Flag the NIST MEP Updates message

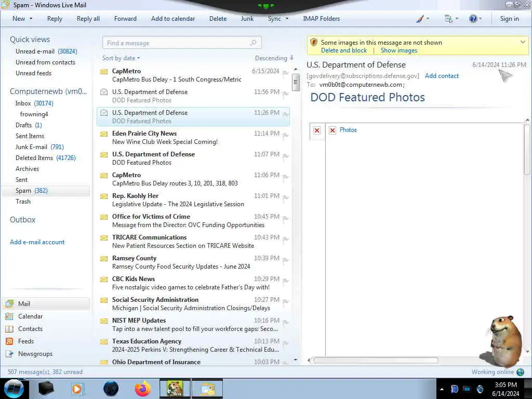click(x=285, y=323)
